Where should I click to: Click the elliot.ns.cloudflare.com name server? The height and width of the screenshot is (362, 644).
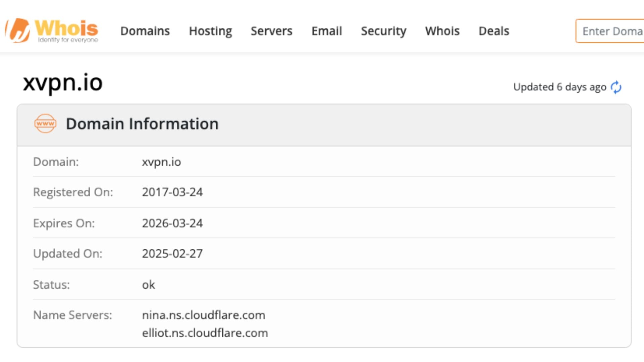click(x=205, y=333)
